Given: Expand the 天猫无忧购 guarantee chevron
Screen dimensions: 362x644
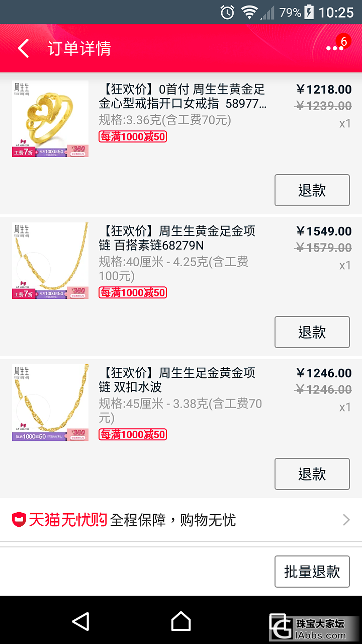Looking at the screenshot, I should (x=346, y=520).
